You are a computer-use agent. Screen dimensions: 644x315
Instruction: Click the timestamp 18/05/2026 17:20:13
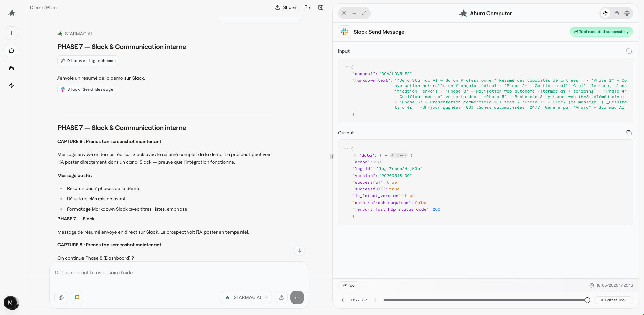pyautogui.click(x=615, y=285)
